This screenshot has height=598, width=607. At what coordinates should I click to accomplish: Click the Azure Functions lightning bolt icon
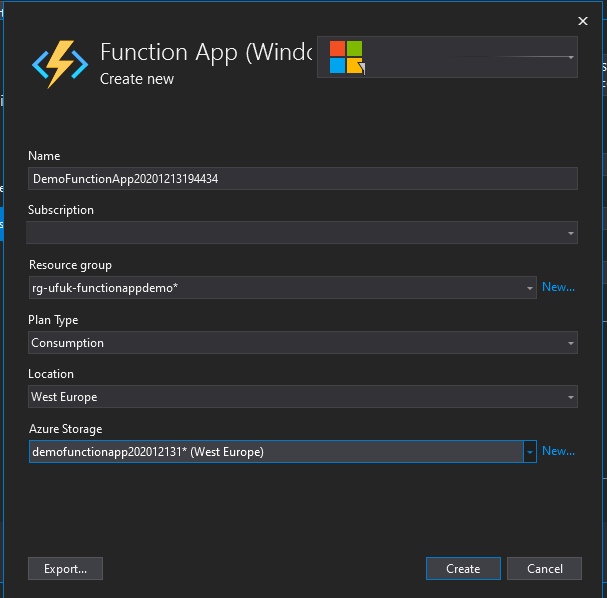[x=60, y=64]
